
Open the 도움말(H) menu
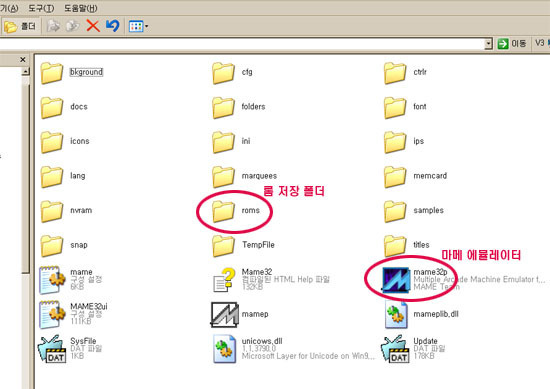pos(81,8)
